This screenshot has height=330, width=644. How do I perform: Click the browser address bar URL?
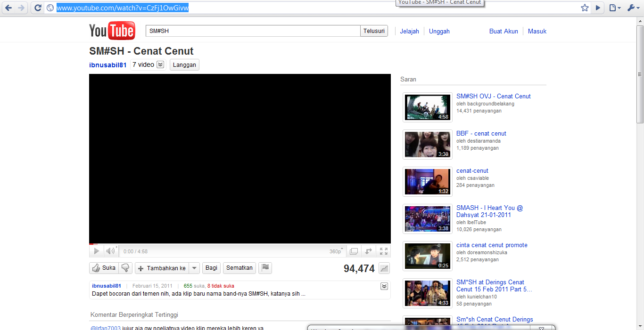point(123,8)
